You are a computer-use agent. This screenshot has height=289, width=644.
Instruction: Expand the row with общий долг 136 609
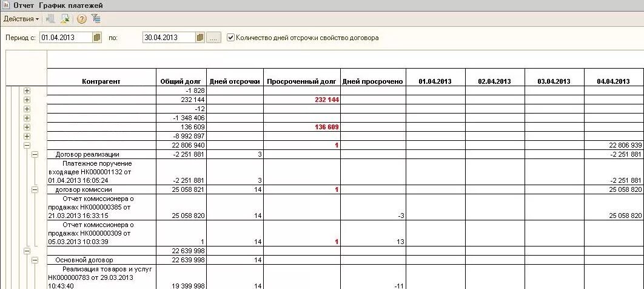(27, 127)
